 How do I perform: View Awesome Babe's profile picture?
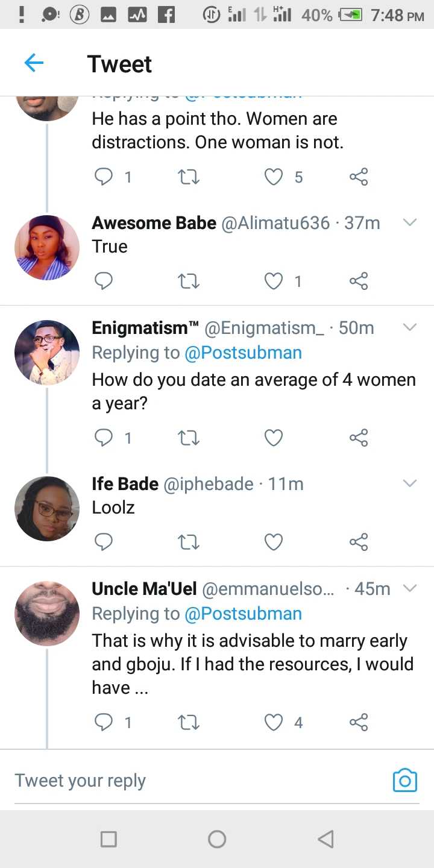click(x=47, y=247)
